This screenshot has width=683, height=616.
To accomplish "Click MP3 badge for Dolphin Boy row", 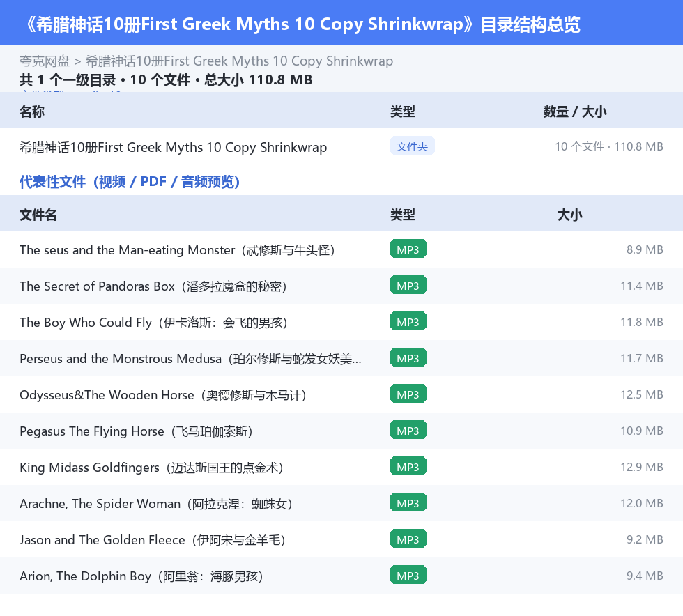I will [x=408, y=575].
